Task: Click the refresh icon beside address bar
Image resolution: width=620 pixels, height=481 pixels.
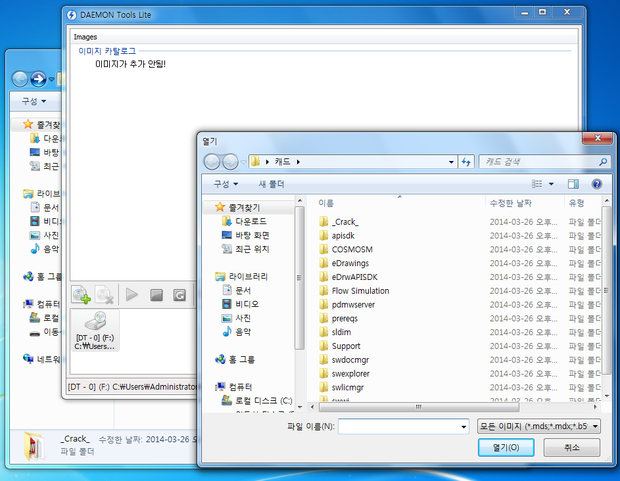Action: coord(466,162)
